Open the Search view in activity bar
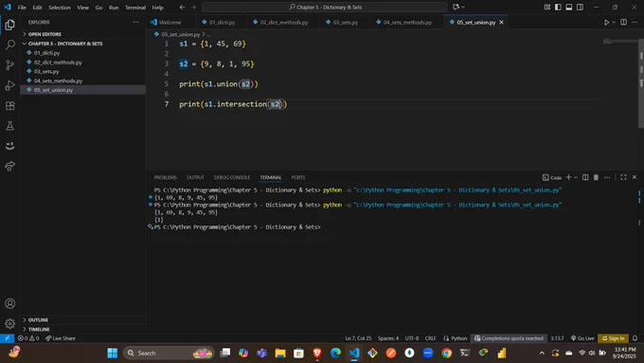Screen dimensions: 644x363 9,45
